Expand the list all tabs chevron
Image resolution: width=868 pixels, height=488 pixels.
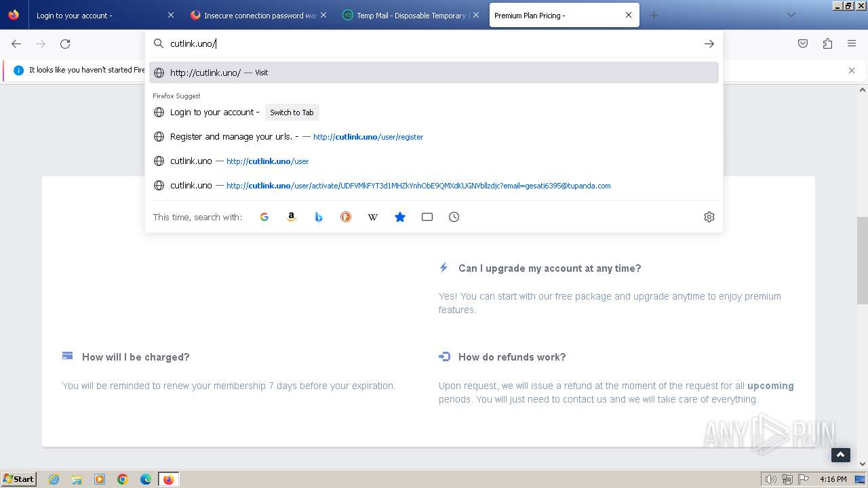(x=791, y=15)
